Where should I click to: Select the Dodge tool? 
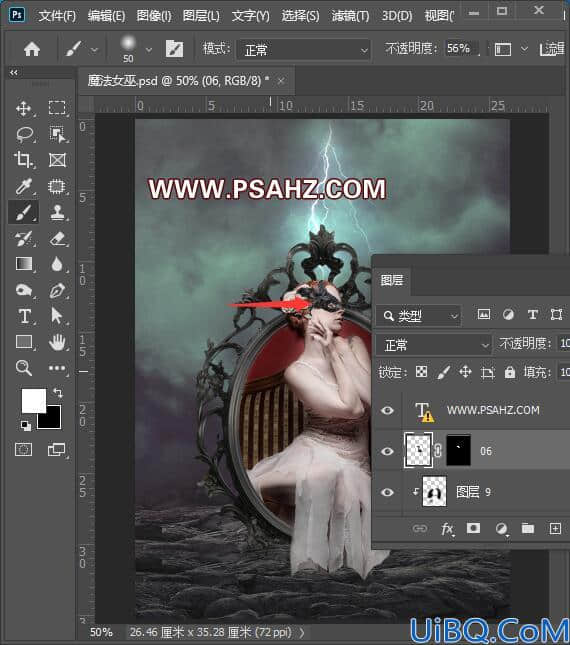[x=24, y=290]
